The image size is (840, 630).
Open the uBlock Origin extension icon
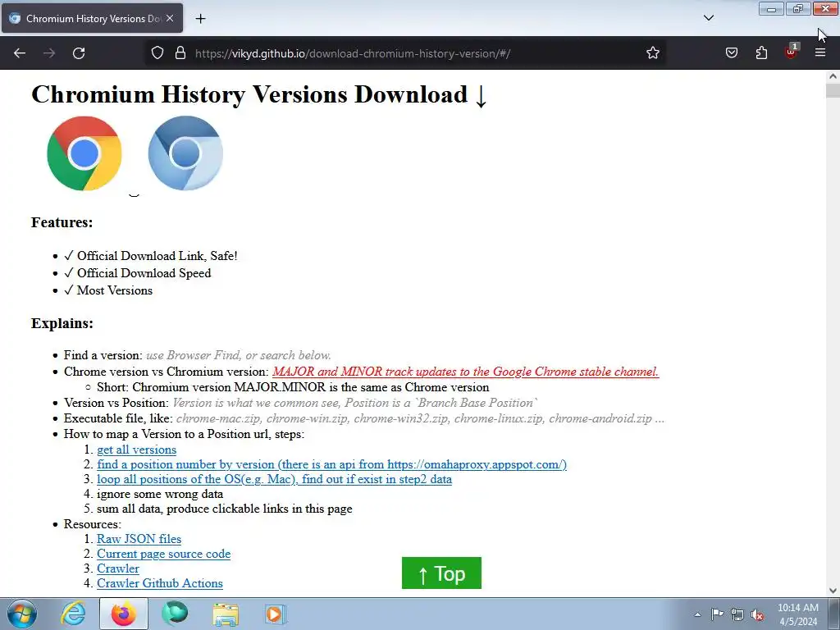click(x=792, y=52)
